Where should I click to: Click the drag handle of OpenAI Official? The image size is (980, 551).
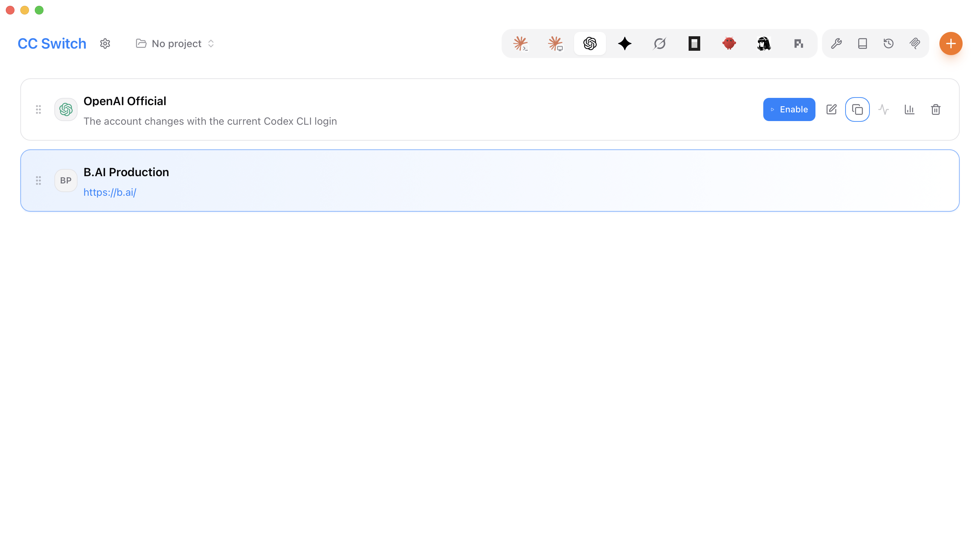click(38, 109)
